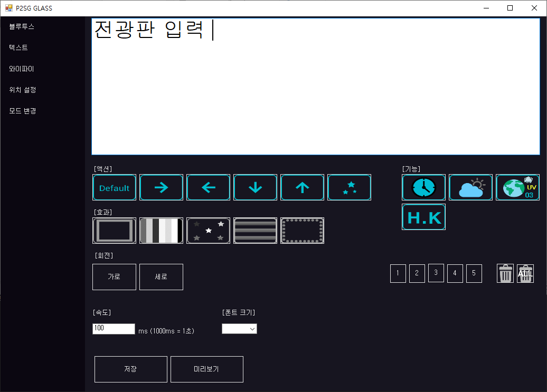This screenshot has height=392, width=547.
Task: Insert the globe UV index function
Action: (517, 187)
